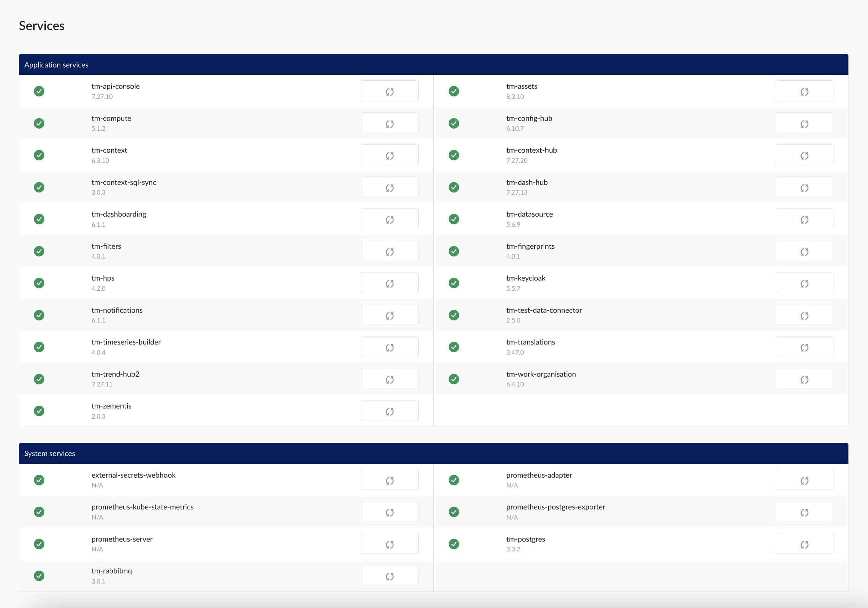Restart the prometheus-kube-state-metrics service
868x608 pixels.
click(x=389, y=512)
